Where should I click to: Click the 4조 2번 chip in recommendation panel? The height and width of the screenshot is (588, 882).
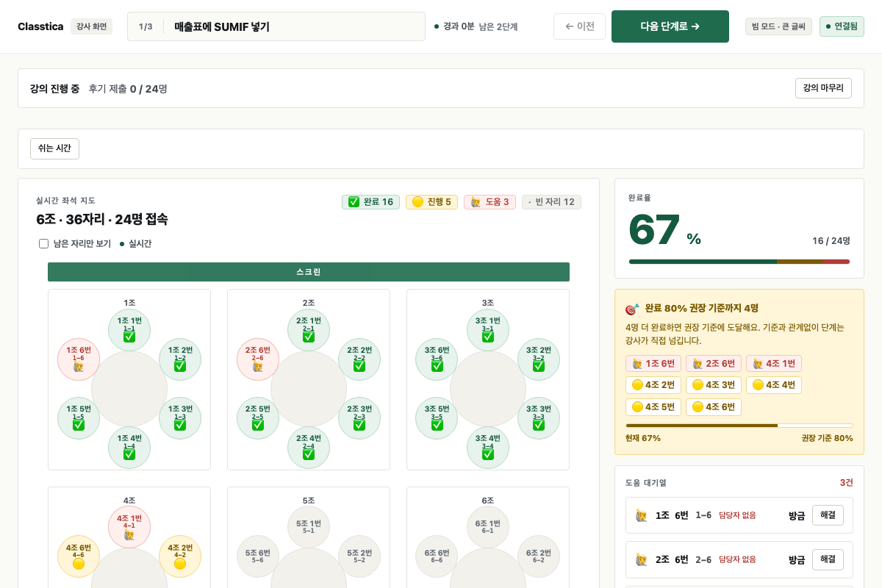pos(653,385)
